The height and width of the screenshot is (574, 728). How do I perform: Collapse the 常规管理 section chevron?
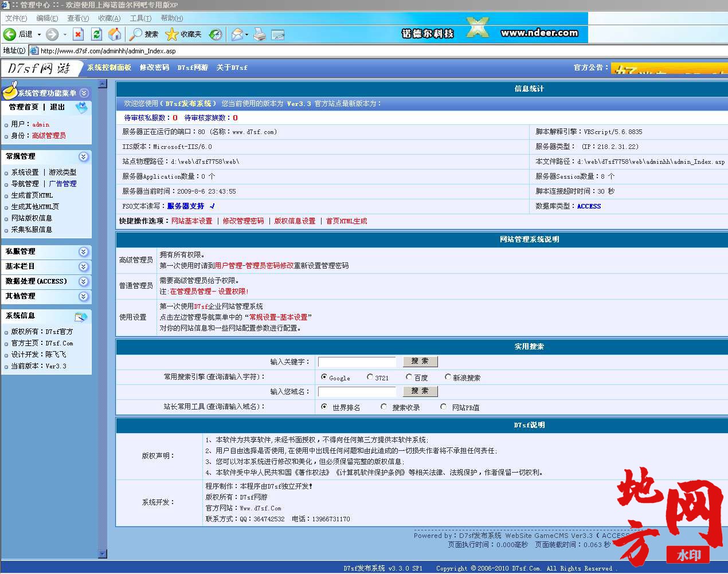tap(84, 156)
